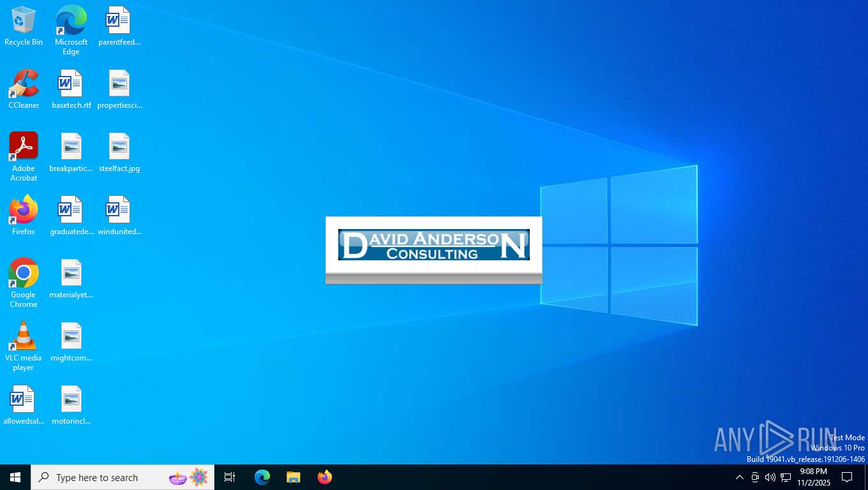This screenshot has height=490, width=868.
Task: Select the Adobe Acrobat desktop shortcut
Action: coord(24,156)
